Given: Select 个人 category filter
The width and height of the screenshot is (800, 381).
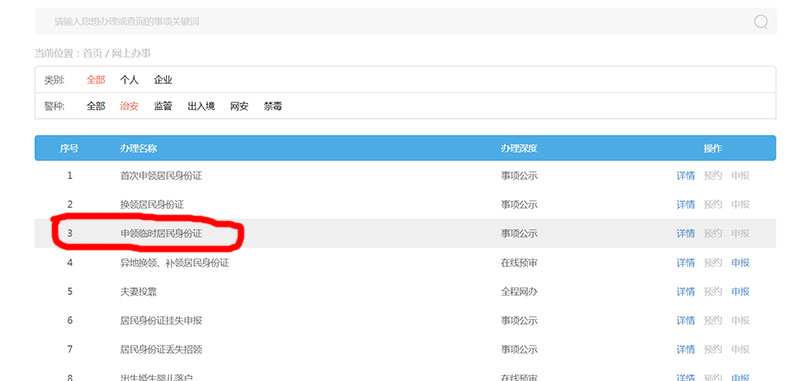Looking at the screenshot, I should [129, 80].
